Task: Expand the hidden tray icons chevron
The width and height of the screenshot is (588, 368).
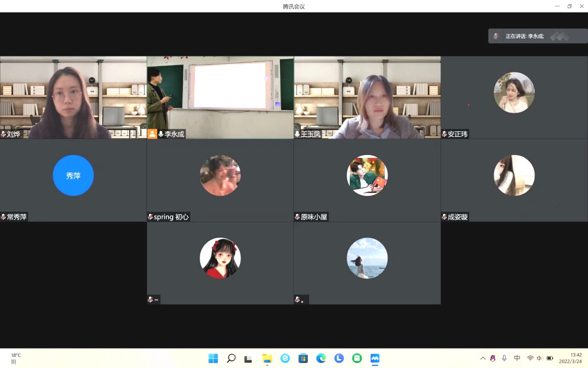Action: coord(483,358)
